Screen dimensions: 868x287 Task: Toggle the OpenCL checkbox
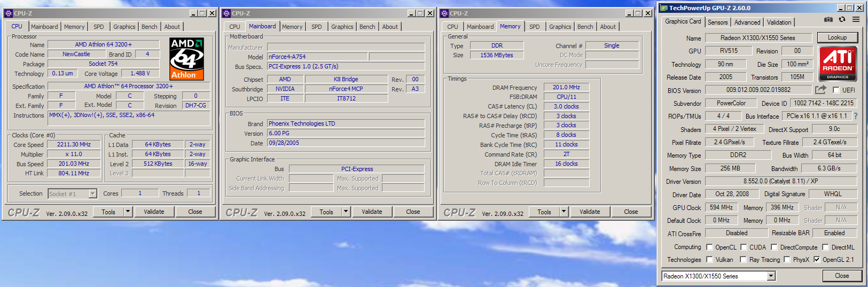pyautogui.click(x=709, y=247)
